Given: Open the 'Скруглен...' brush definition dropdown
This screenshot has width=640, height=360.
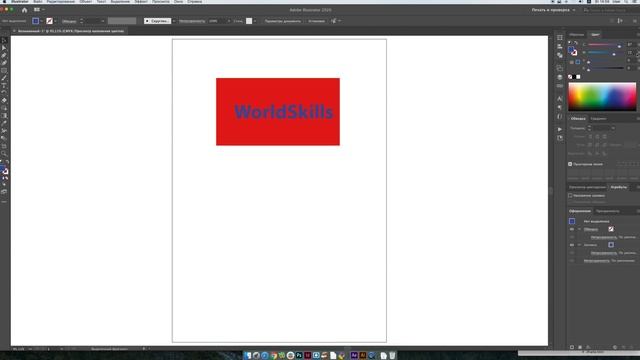Looking at the screenshot, I should click(174, 21).
